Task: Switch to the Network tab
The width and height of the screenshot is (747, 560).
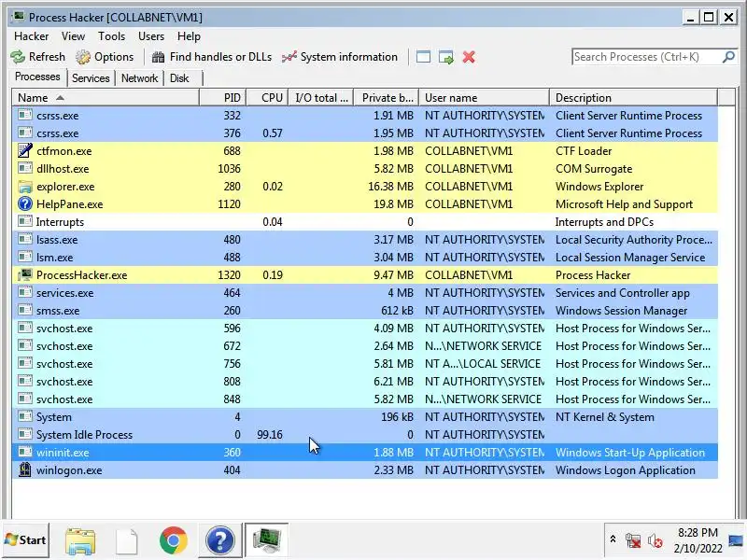Action: 139,78
